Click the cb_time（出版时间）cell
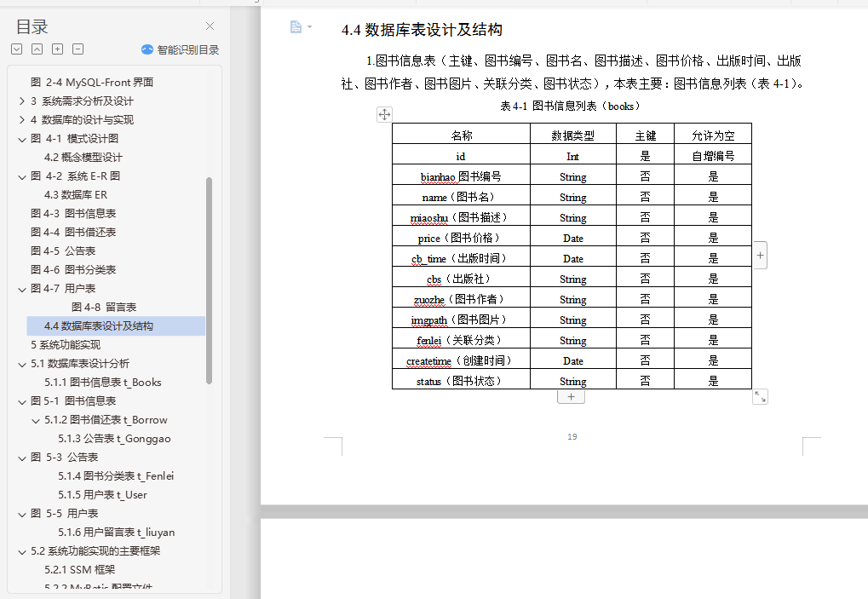Viewport: 868px width, 599px height. point(461,258)
